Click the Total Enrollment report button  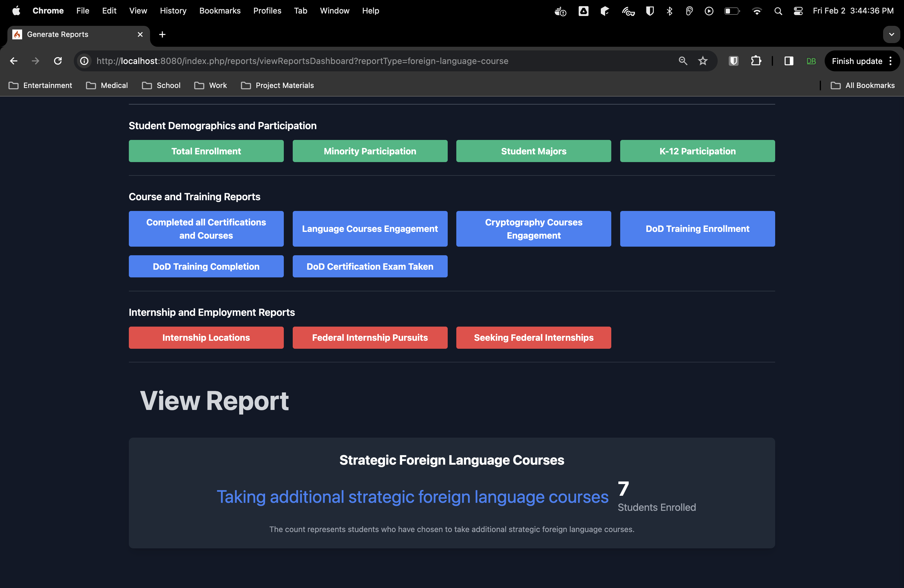pyautogui.click(x=206, y=151)
